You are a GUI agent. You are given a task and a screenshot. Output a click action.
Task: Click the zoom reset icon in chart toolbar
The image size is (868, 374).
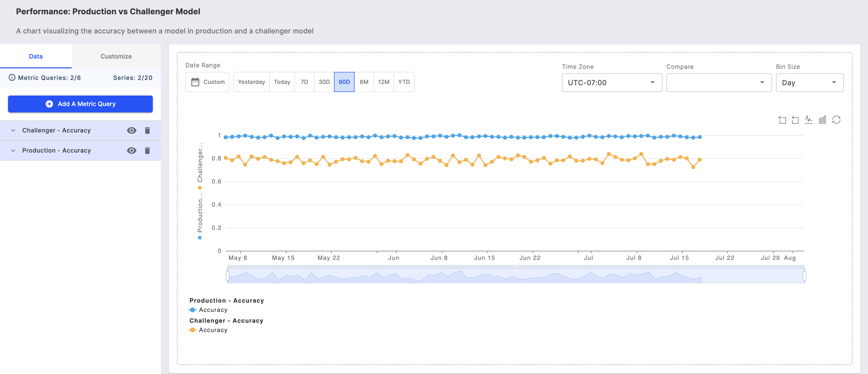tap(795, 120)
